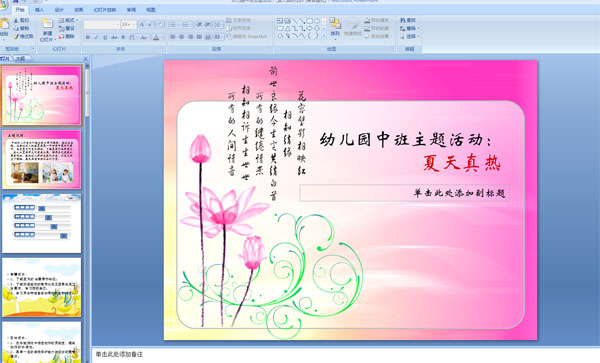Click the font color icon
This screenshot has height=363, width=600.
(156, 37)
